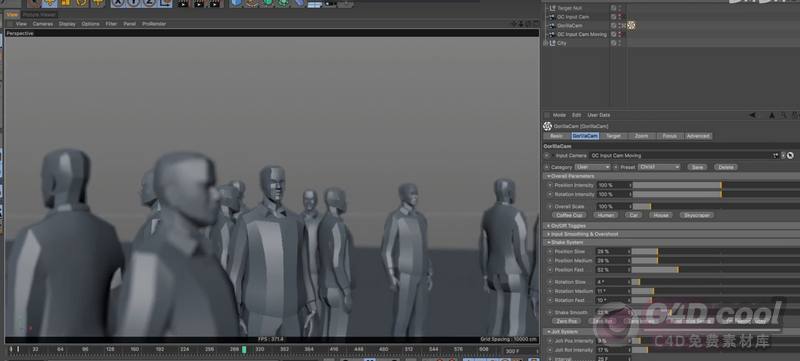Click the Human scale button
This screenshot has width=800, height=361.
[606, 215]
